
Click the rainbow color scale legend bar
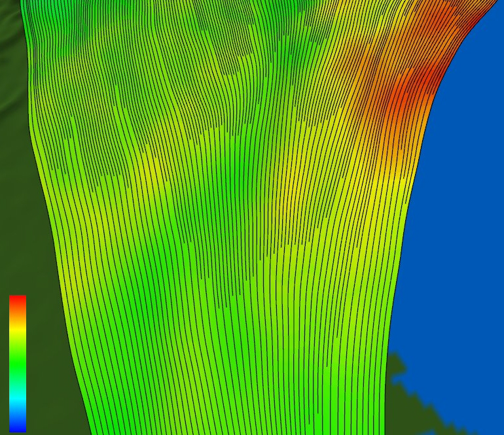tap(18, 364)
